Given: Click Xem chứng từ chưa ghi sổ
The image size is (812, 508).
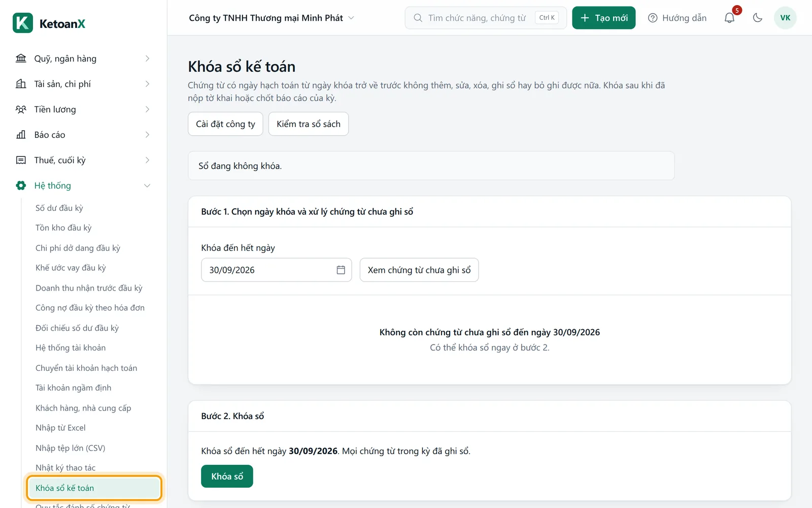Looking at the screenshot, I should 419,270.
